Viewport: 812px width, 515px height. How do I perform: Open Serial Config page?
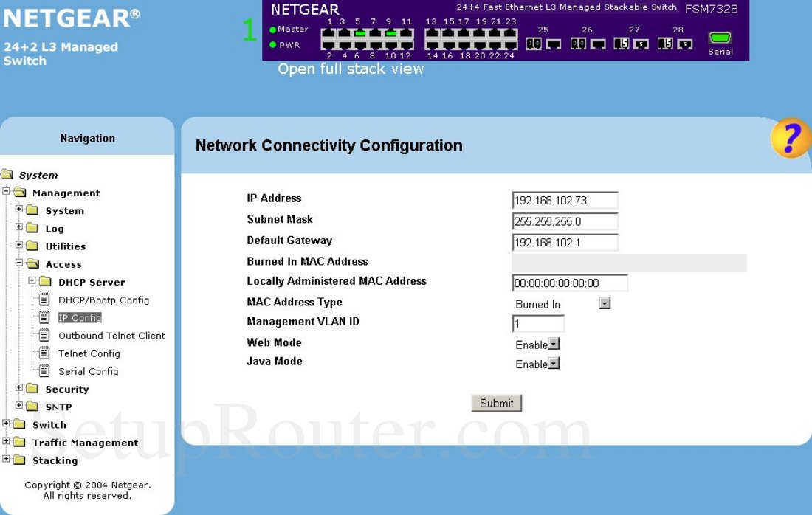88,371
